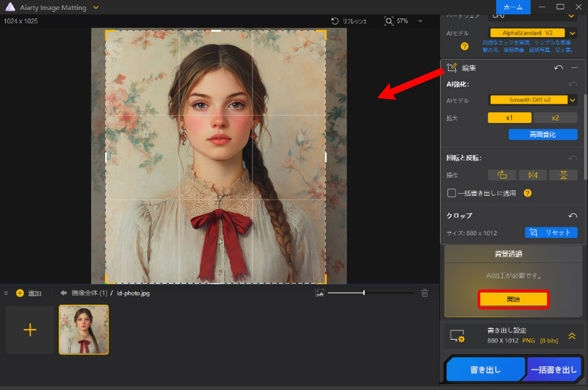Viewport: 588px width, 390px height.
Task: Click the yellow help icon below AIモデル
Action: [x=464, y=46]
